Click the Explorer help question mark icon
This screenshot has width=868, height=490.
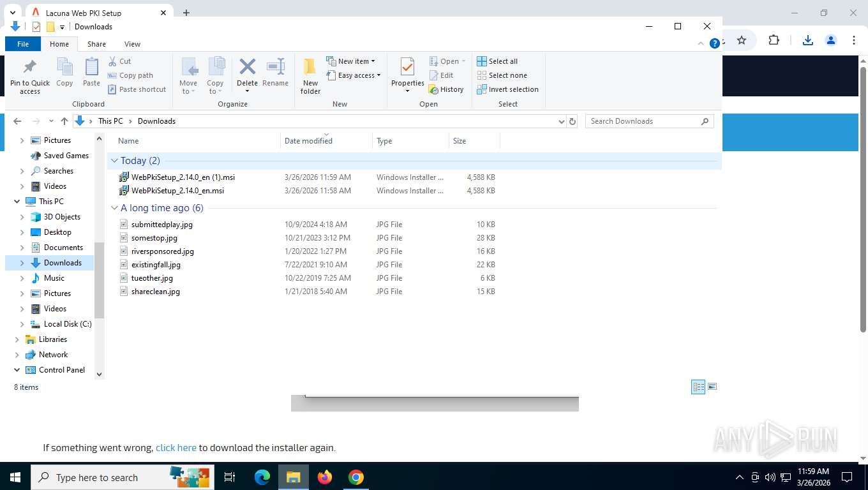point(715,43)
